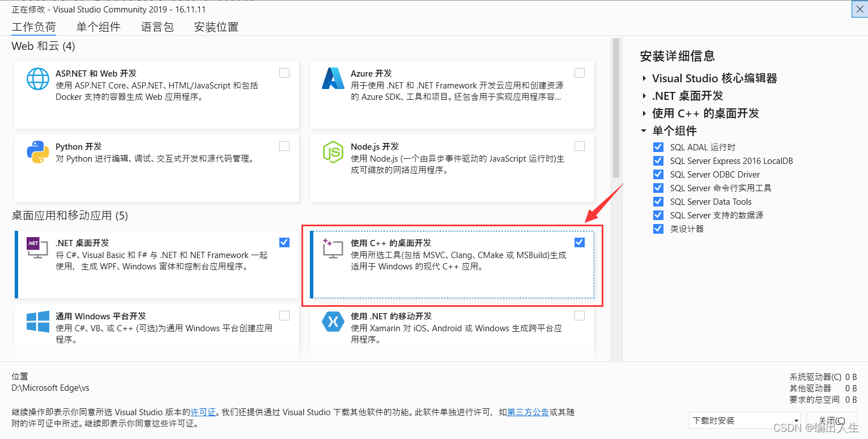Click the Azure 开发 title text

click(x=371, y=73)
